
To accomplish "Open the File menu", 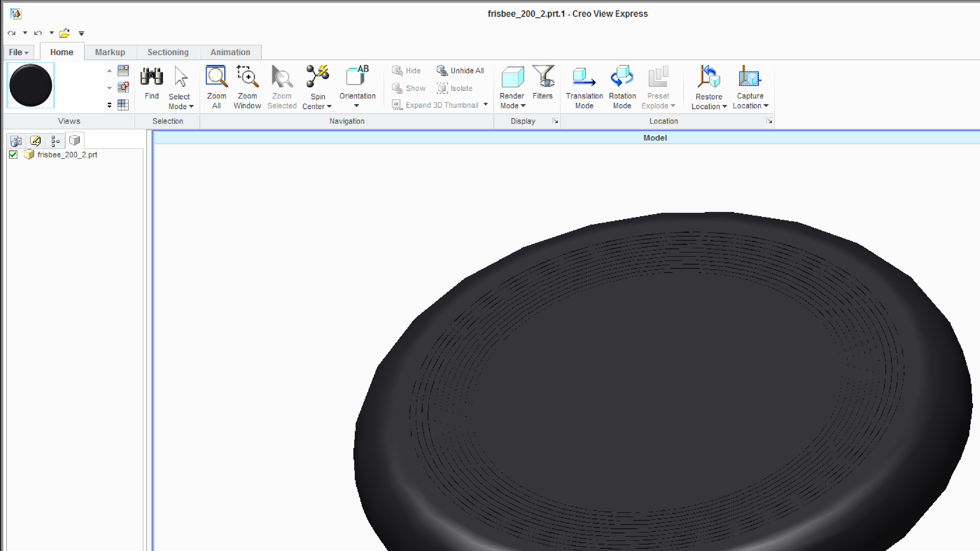I will tap(17, 52).
